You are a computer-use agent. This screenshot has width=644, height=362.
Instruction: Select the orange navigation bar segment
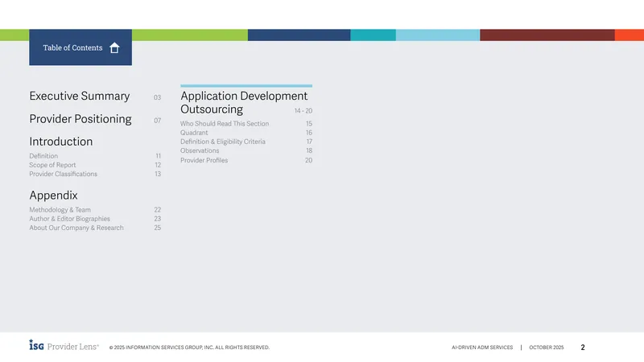coord(630,35)
